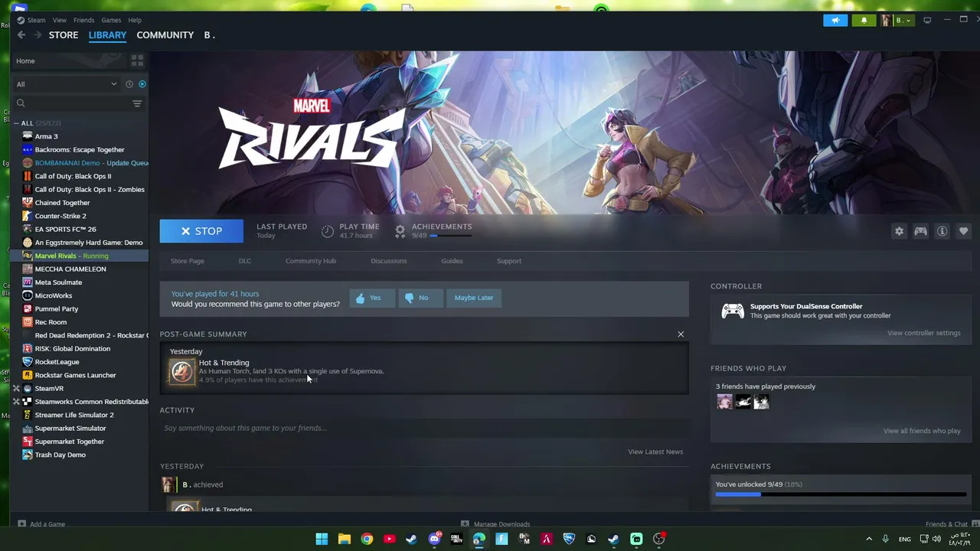The image size is (980, 551).
Task: Switch library to grid collections view
Action: pos(137,60)
